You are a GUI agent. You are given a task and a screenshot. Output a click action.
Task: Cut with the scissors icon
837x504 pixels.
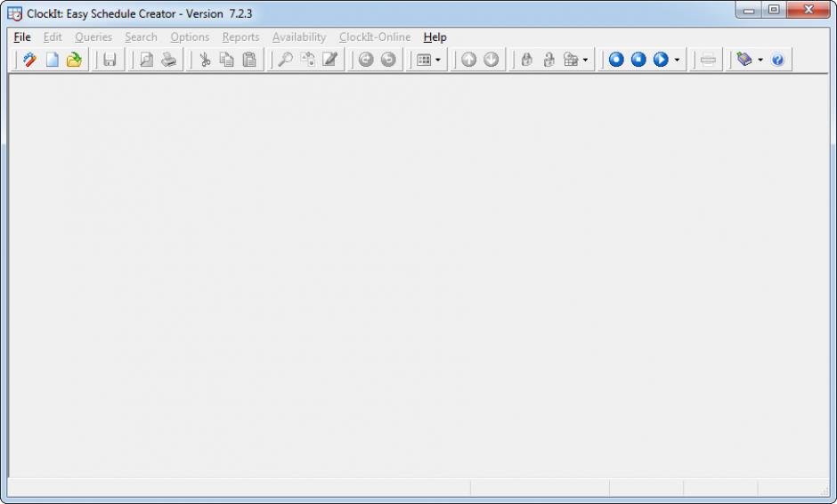pos(205,60)
